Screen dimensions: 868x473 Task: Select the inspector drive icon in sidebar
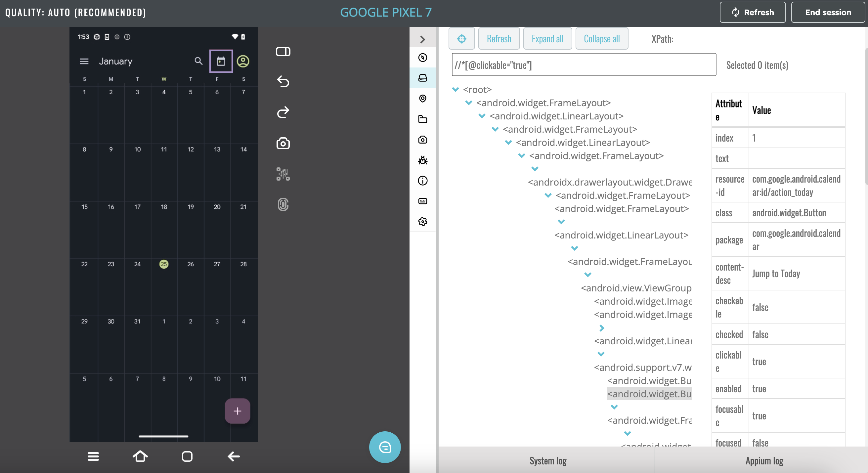point(422,78)
